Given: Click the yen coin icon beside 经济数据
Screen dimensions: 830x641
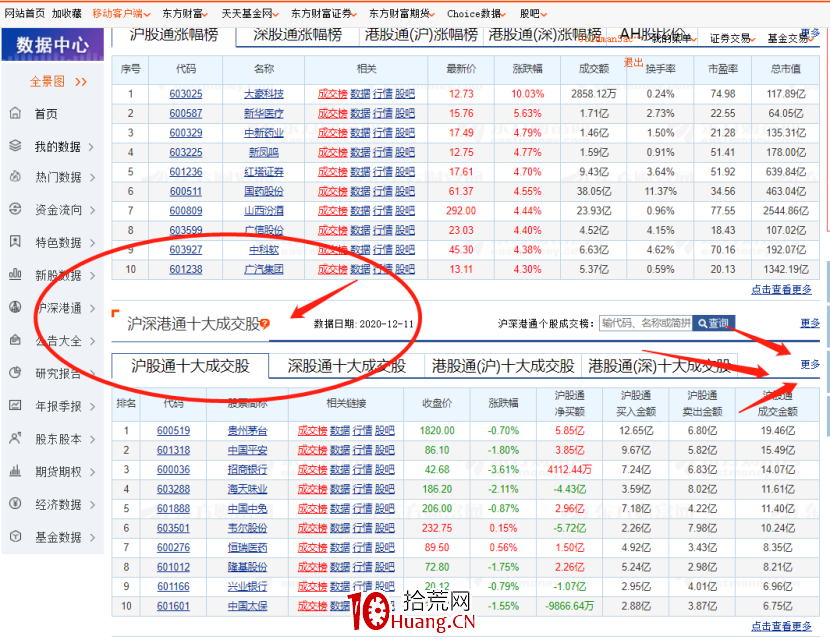Looking at the screenshot, I should [x=15, y=503].
